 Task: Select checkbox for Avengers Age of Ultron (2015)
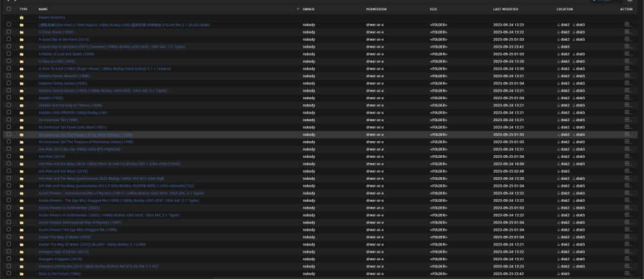click(x=9, y=251)
